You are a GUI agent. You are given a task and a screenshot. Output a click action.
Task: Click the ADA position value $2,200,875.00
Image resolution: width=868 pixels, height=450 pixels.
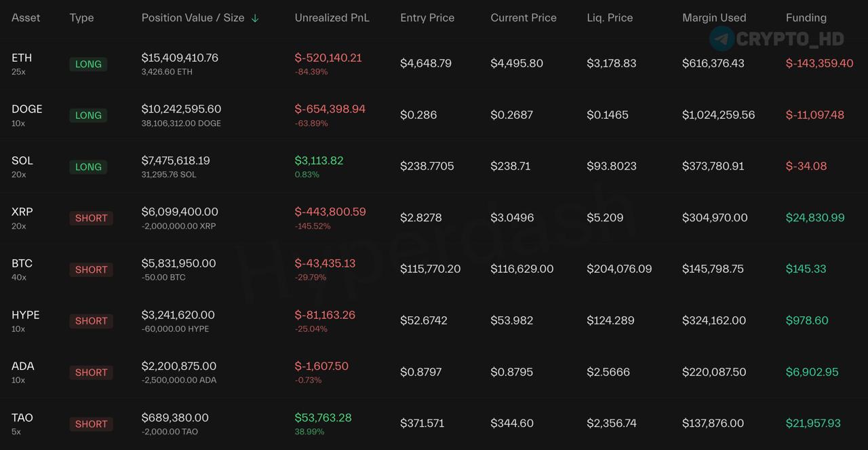179,366
